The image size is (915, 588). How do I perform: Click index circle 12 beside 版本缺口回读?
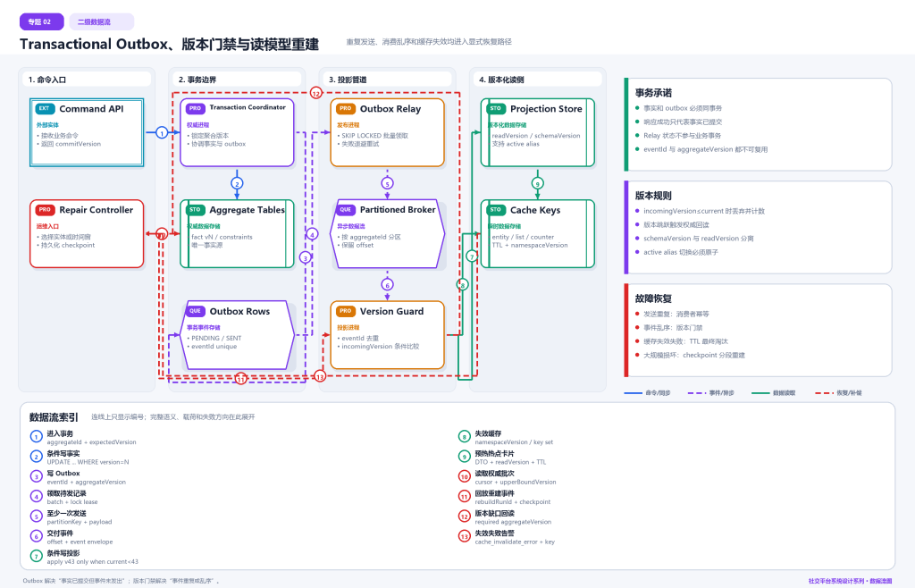click(x=465, y=517)
